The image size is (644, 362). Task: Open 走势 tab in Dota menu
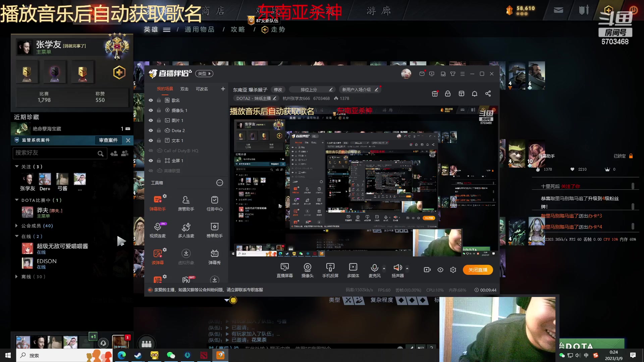[x=273, y=29]
